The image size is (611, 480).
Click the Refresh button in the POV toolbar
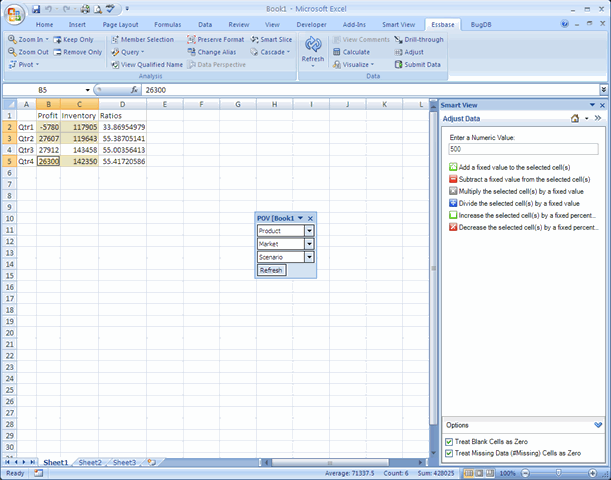[x=271, y=270]
